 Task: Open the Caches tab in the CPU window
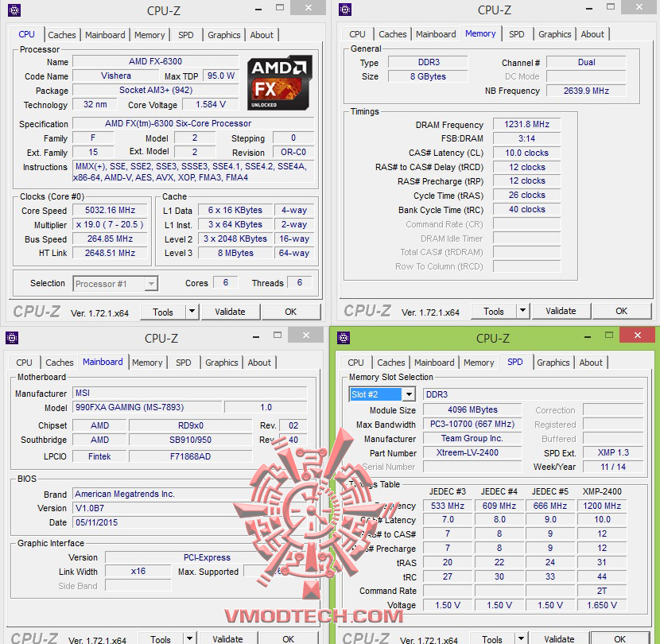coord(62,35)
